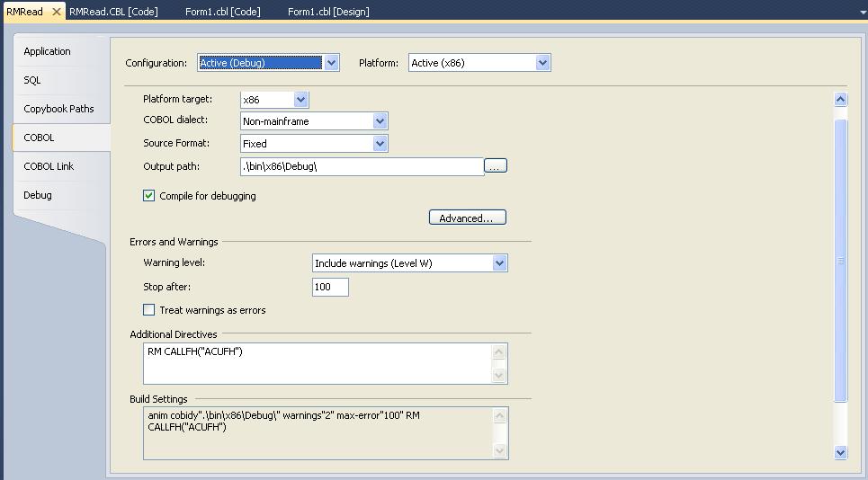Click the 'COBOL dialect:' label

(x=175, y=120)
